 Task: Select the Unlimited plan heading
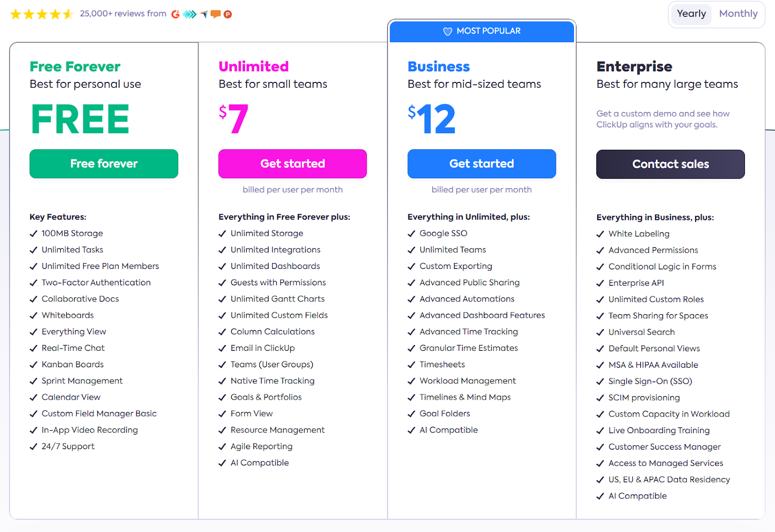(x=253, y=66)
